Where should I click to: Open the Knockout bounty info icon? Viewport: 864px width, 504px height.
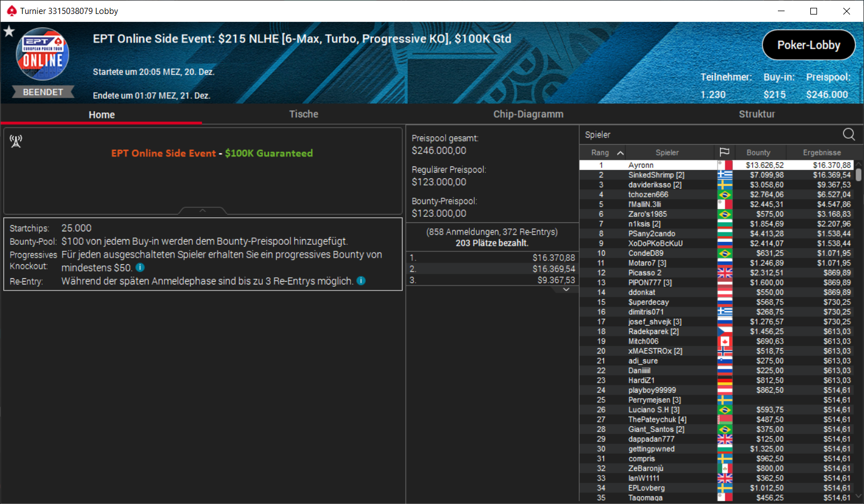140,268
